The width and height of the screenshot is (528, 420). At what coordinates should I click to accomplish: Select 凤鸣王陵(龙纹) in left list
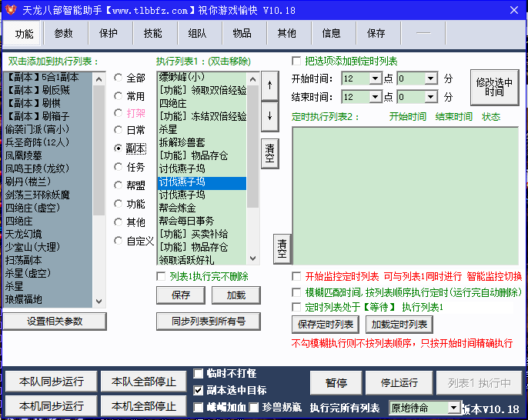[x=48, y=168]
